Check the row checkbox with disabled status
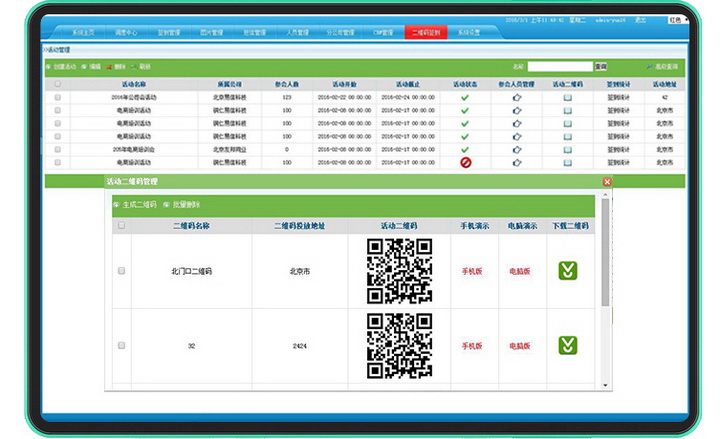This screenshot has height=439, width=720. [x=57, y=163]
